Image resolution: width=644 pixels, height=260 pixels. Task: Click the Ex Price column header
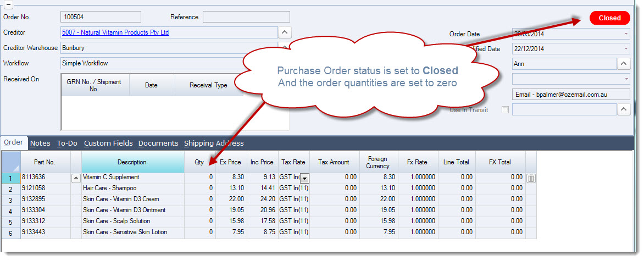tap(230, 162)
